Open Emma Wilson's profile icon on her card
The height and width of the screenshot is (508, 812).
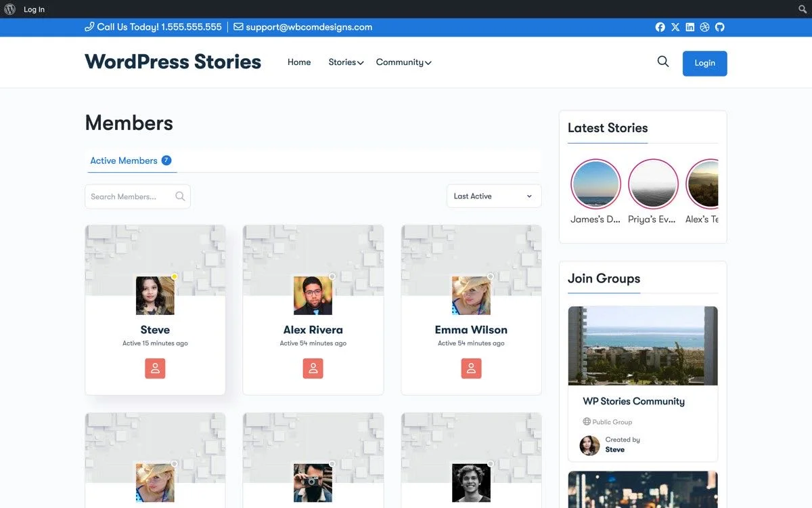[x=471, y=368]
